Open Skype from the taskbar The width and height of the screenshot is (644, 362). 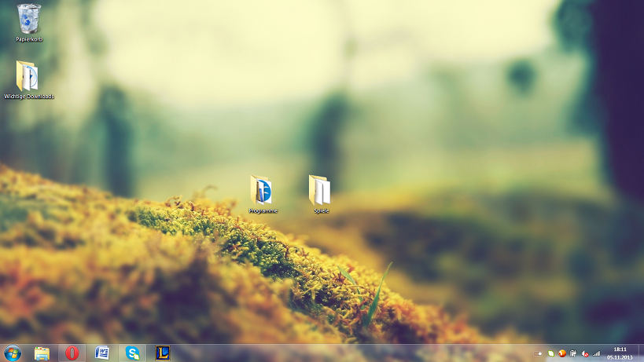click(x=132, y=353)
